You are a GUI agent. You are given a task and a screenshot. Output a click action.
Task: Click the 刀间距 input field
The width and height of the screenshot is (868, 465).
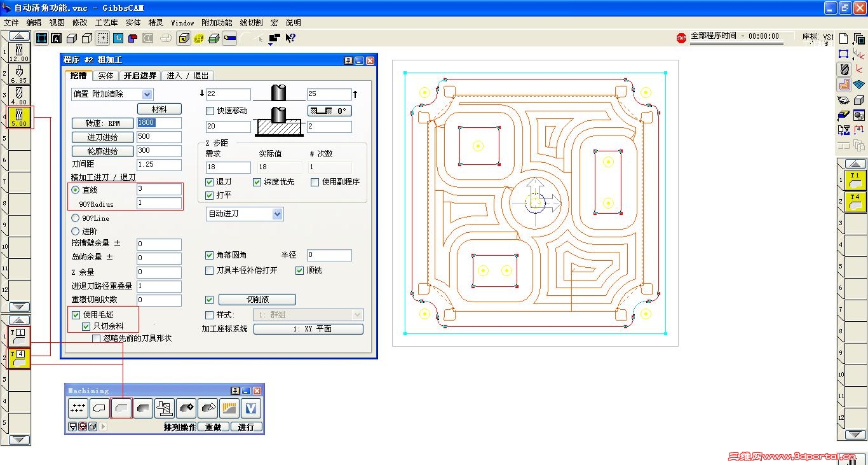(159, 165)
